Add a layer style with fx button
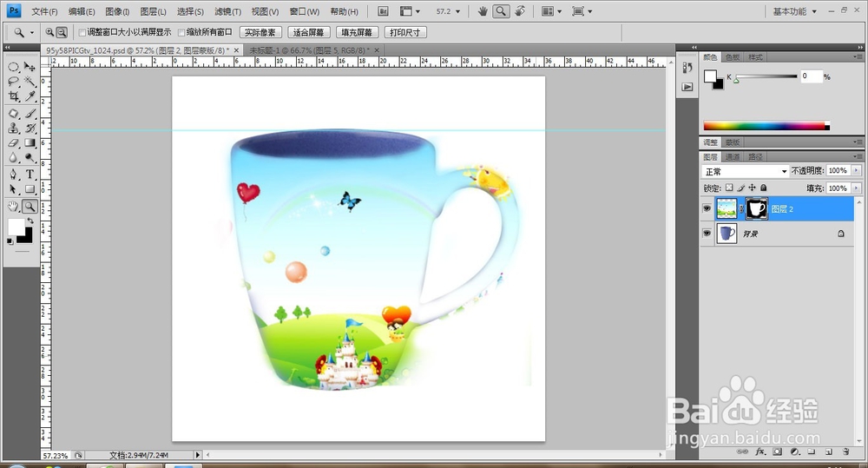This screenshot has width=868, height=468. pyautogui.click(x=760, y=452)
